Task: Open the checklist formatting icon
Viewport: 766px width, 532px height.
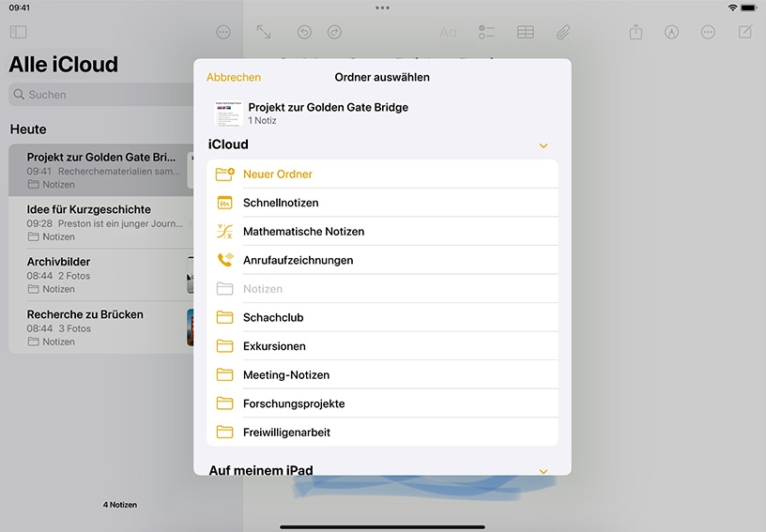Action: click(486, 32)
